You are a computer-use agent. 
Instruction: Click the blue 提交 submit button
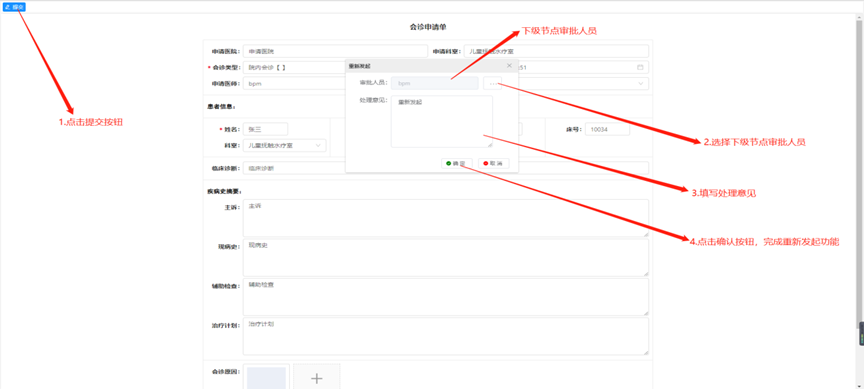tap(14, 7)
